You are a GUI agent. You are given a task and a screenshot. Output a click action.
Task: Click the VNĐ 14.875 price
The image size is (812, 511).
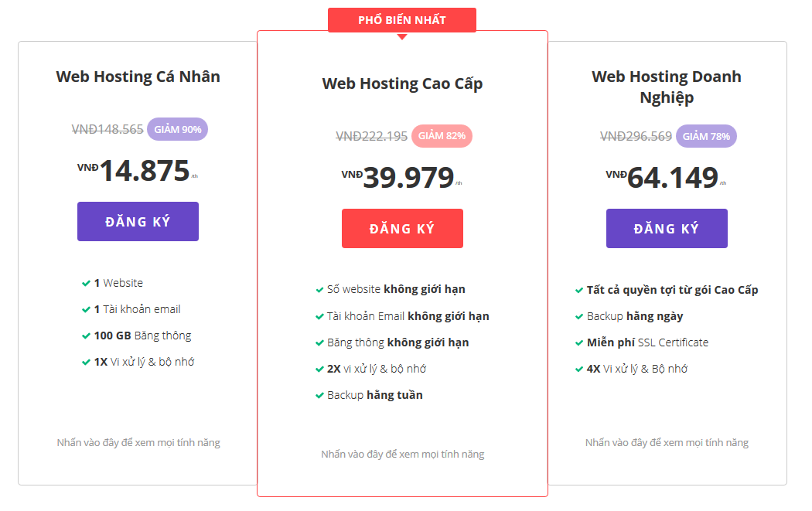tap(144, 171)
